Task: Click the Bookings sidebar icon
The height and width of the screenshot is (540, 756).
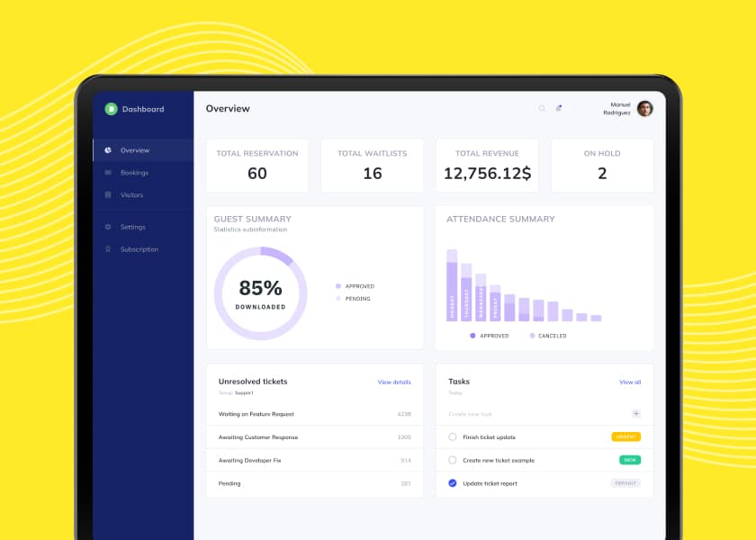Action: (x=108, y=173)
